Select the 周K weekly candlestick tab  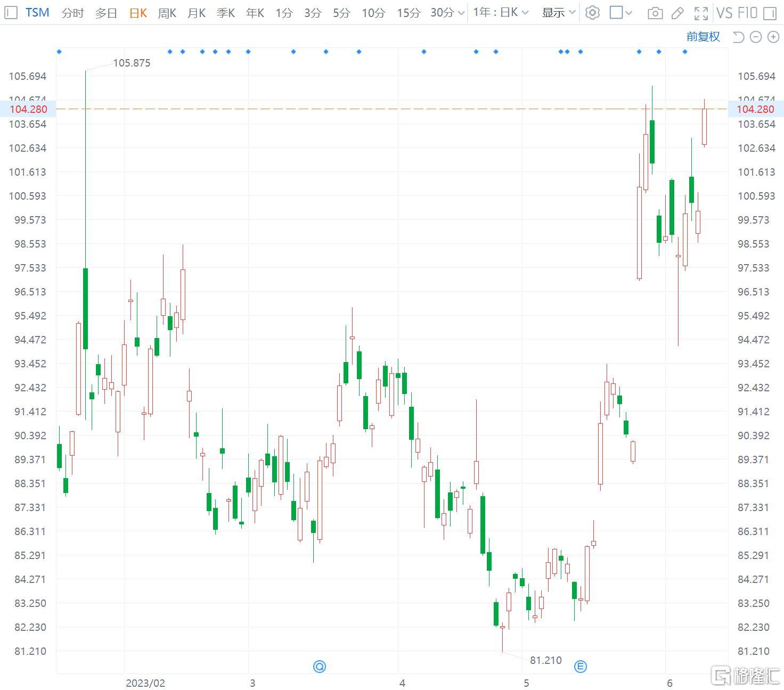coord(167,13)
